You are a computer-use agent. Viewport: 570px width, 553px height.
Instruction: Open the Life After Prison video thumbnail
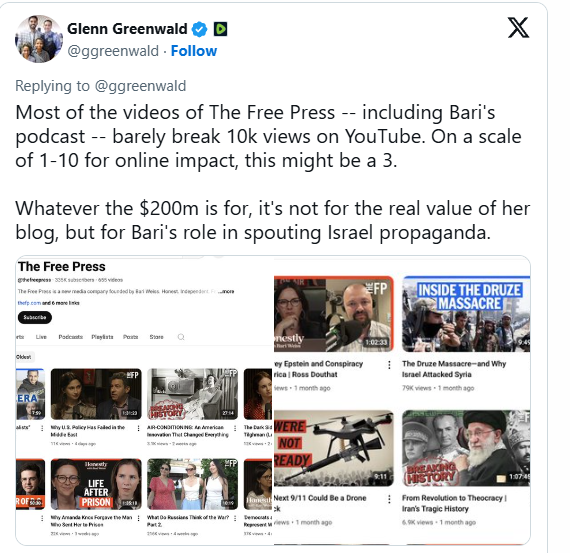pos(96,484)
